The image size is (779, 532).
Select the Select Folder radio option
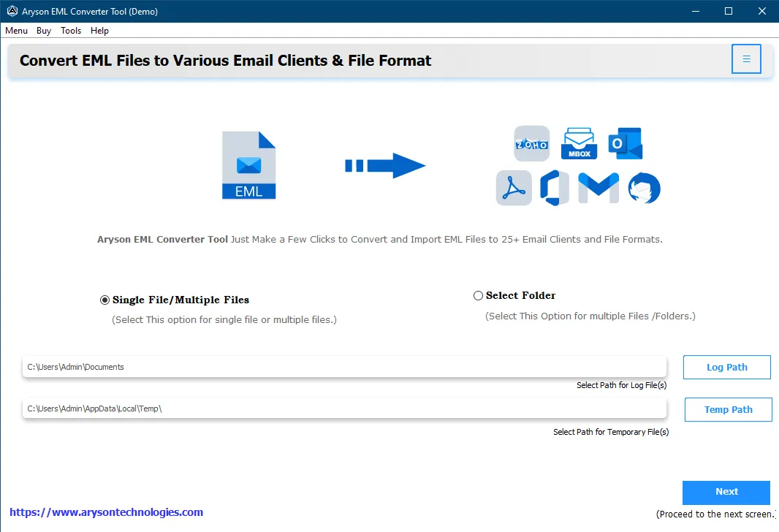(x=478, y=295)
